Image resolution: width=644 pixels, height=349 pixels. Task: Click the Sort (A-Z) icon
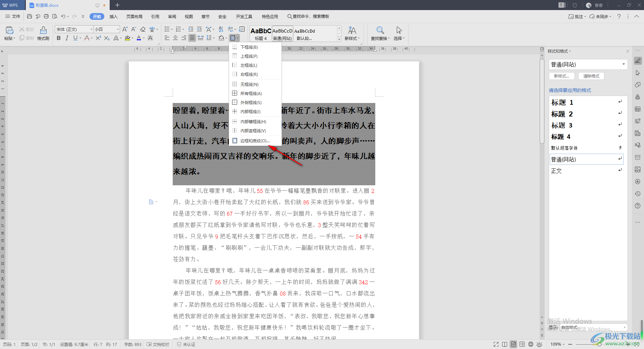click(x=221, y=29)
